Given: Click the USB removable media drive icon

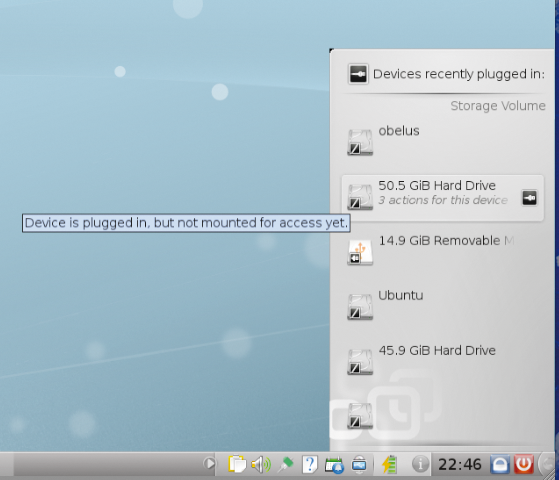Looking at the screenshot, I should (360, 253).
